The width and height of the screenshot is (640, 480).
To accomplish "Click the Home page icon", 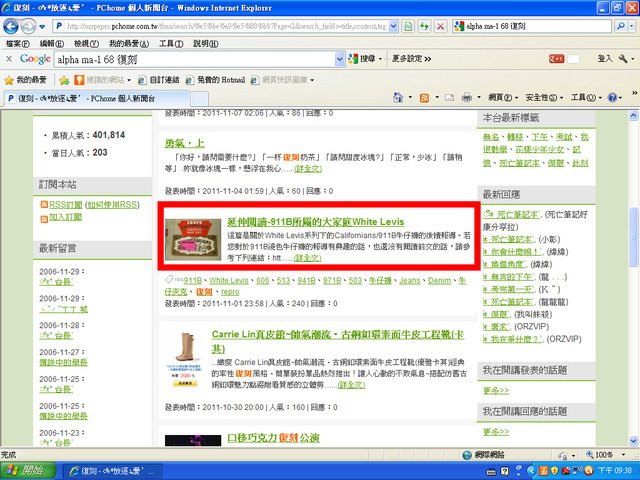I will (x=398, y=98).
